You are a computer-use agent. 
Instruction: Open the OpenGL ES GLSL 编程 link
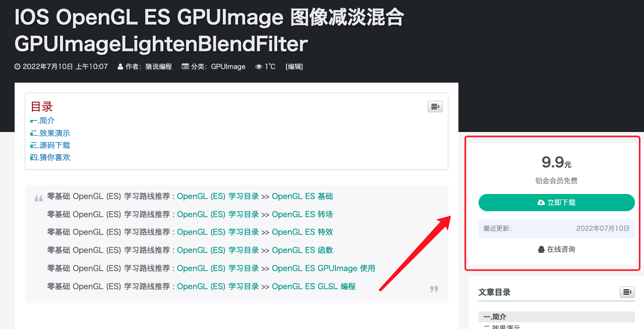tap(314, 286)
